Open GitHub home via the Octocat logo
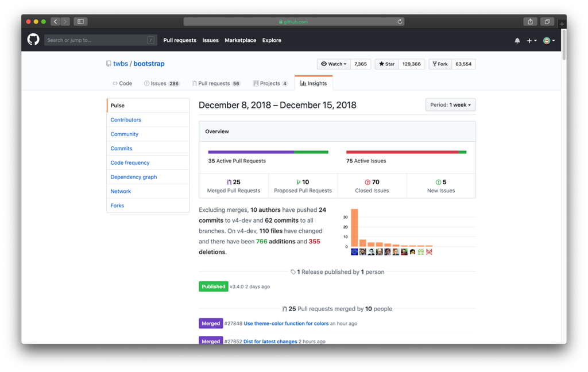 (33, 40)
